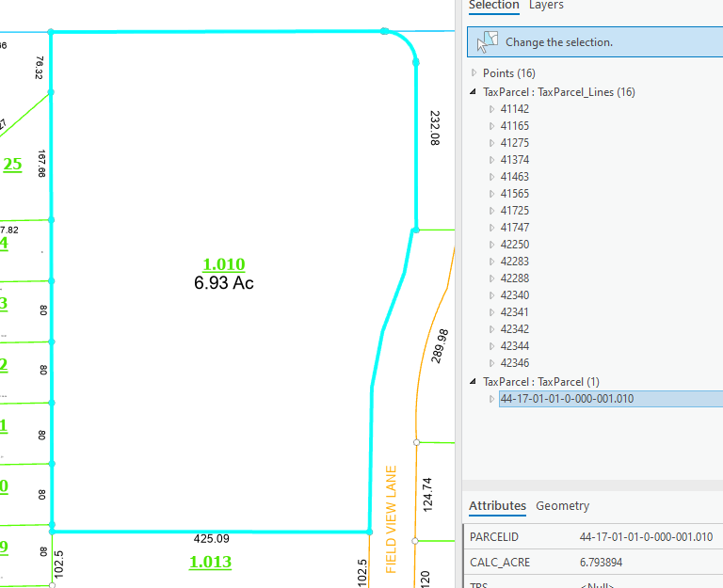This screenshot has width=723, height=588.
Task: Expand line feature 41463
Action: pyautogui.click(x=491, y=177)
